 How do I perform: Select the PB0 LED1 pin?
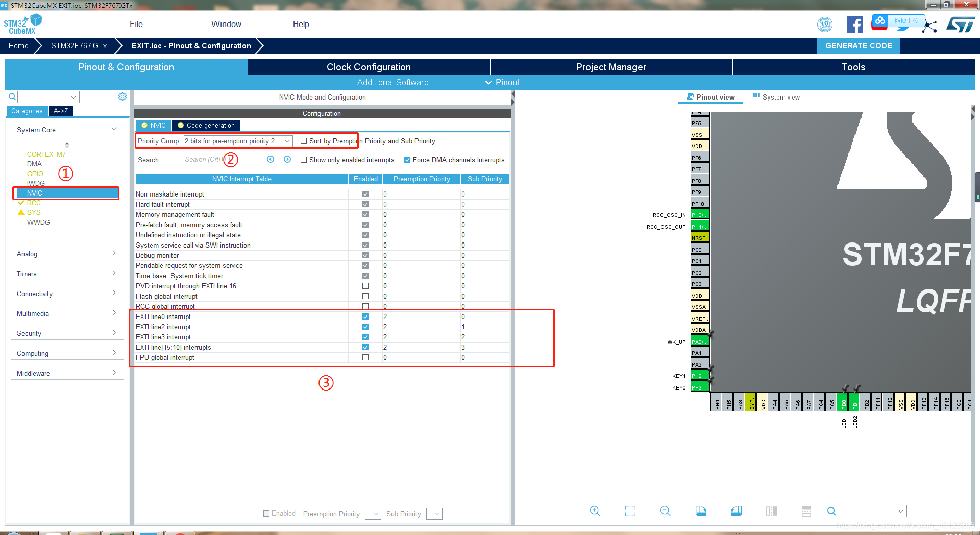coord(844,402)
